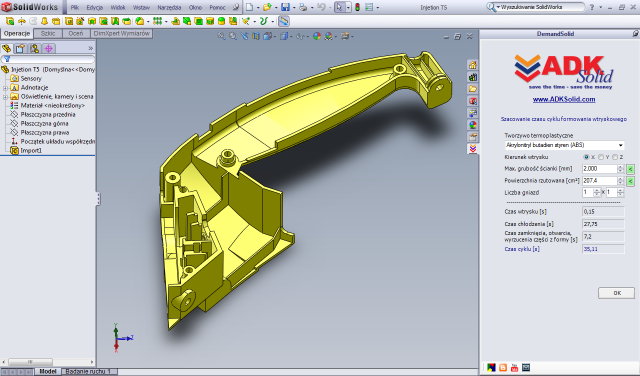Switch to the PropertyManager icon tab
The image size is (640, 376).
[20, 49]
